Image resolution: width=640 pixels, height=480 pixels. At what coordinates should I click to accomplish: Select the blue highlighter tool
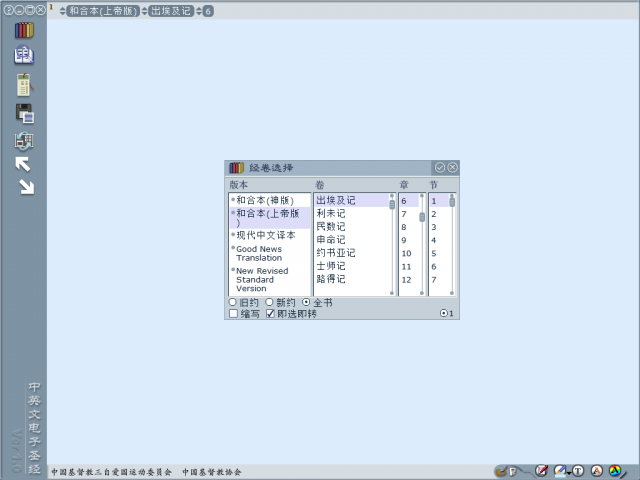pos(560,471)
